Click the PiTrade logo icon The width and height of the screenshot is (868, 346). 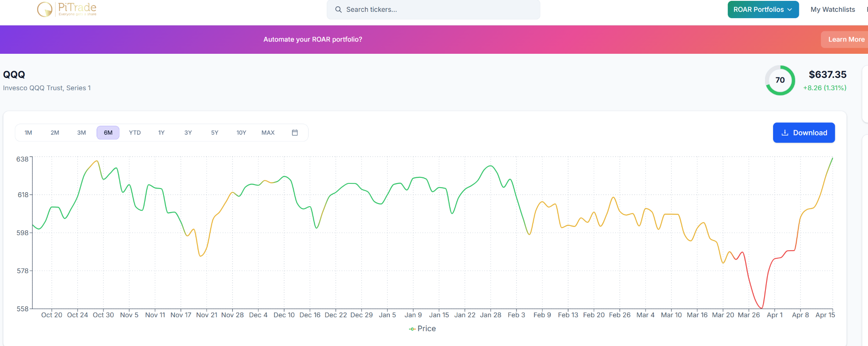pos(45,9)
